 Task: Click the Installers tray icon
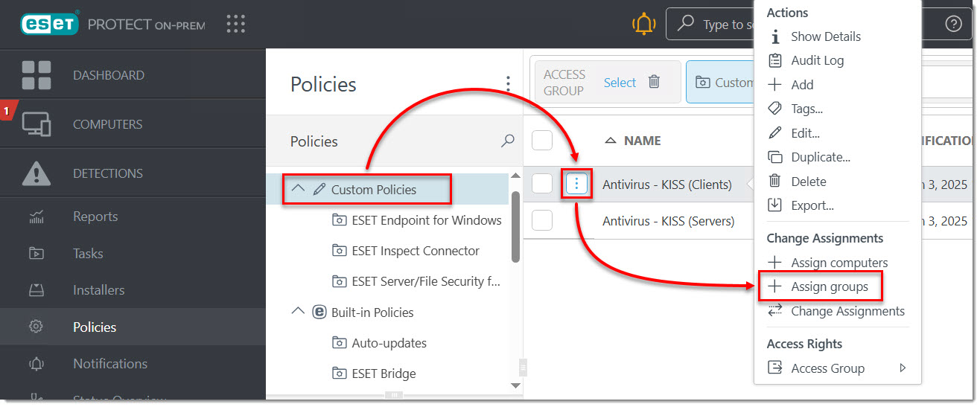[36, 290]
